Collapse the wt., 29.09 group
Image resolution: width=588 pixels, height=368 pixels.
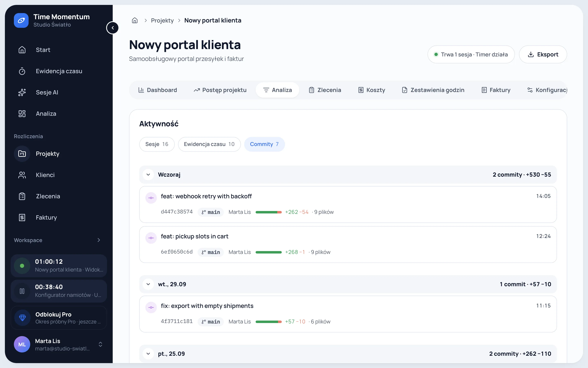[x=148, y=284]
